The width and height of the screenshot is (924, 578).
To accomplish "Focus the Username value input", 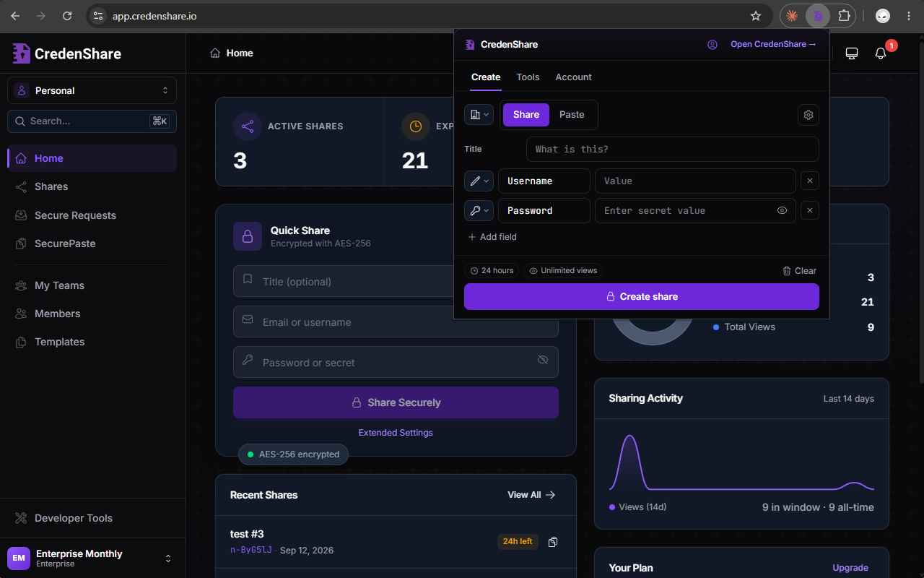I will [695, 181].
